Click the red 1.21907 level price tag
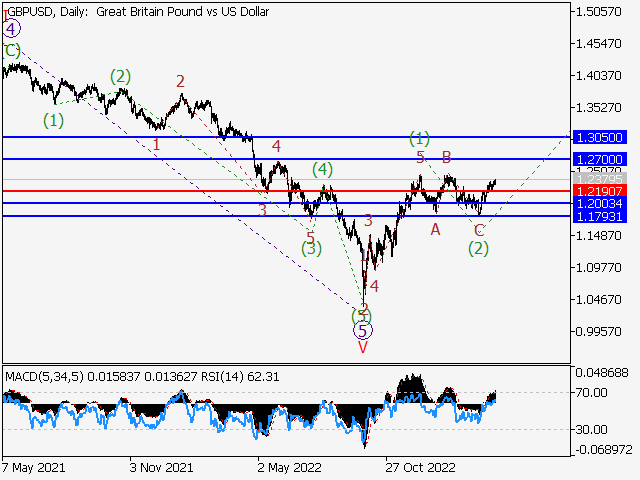The height and width of the screenshot is (480, 640). [x=600, y=191]
